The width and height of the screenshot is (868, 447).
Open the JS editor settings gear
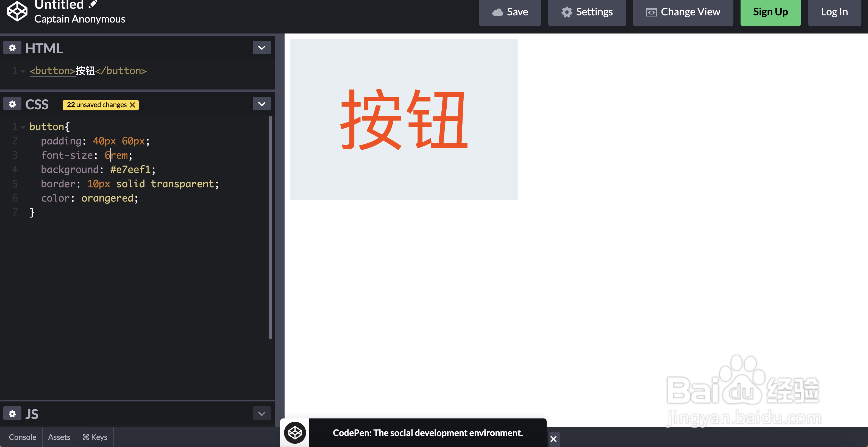[x=12, y=413]
